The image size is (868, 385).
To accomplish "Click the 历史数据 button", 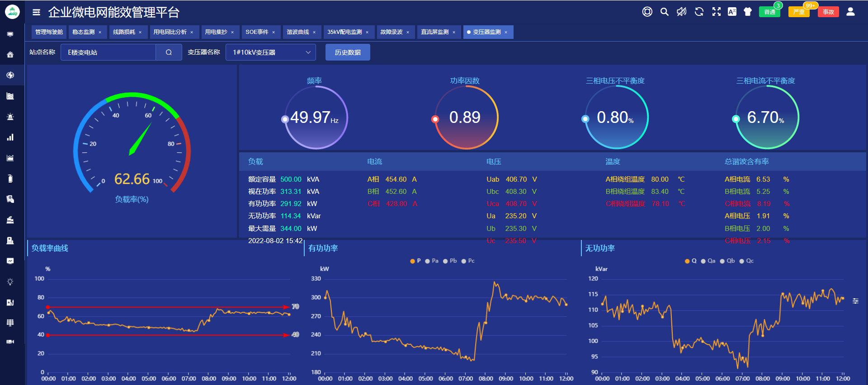I will (348, 52).
